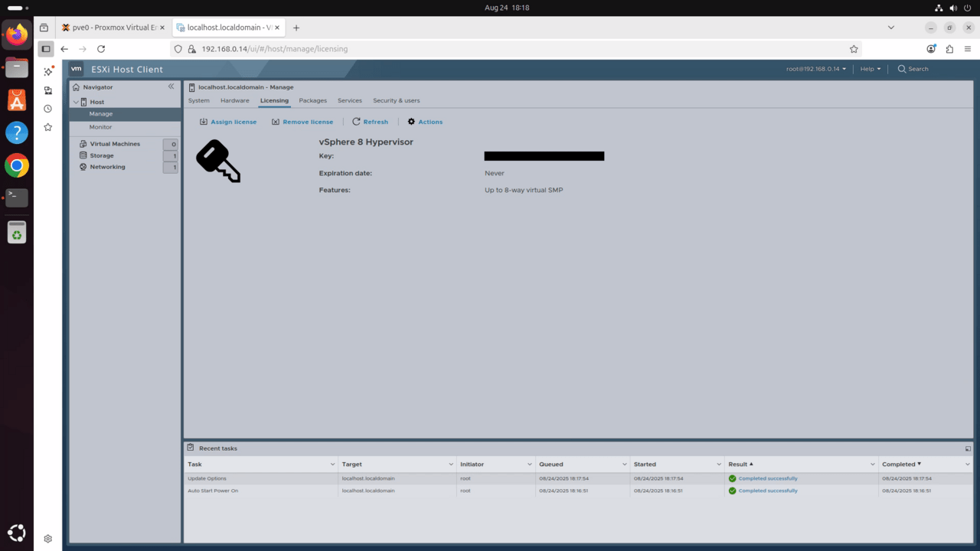Screen dimensions: 980x551
Task: Go back in browser history
Action: tap(64, 48)
